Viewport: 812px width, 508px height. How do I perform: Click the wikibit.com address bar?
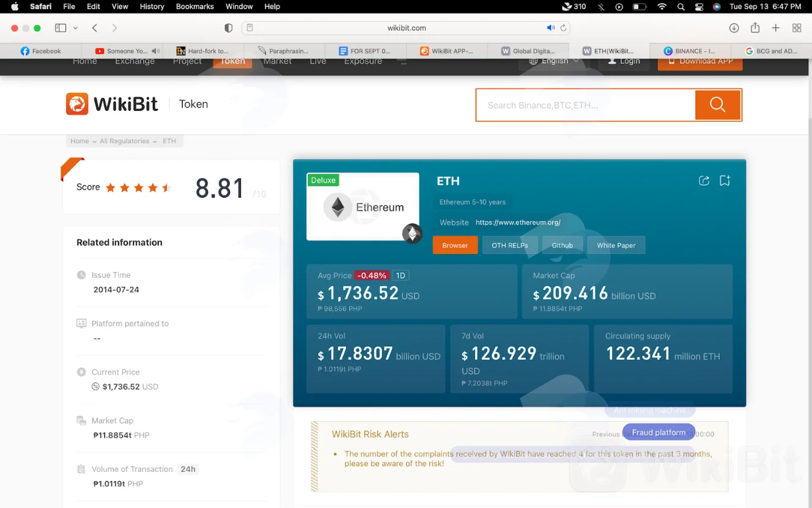[407, 28]
